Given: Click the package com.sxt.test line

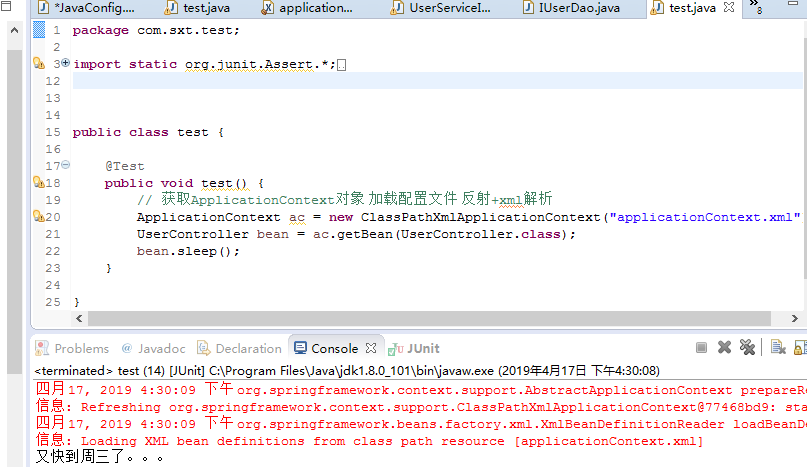Looking at the screenshot, I should [156, 30].
